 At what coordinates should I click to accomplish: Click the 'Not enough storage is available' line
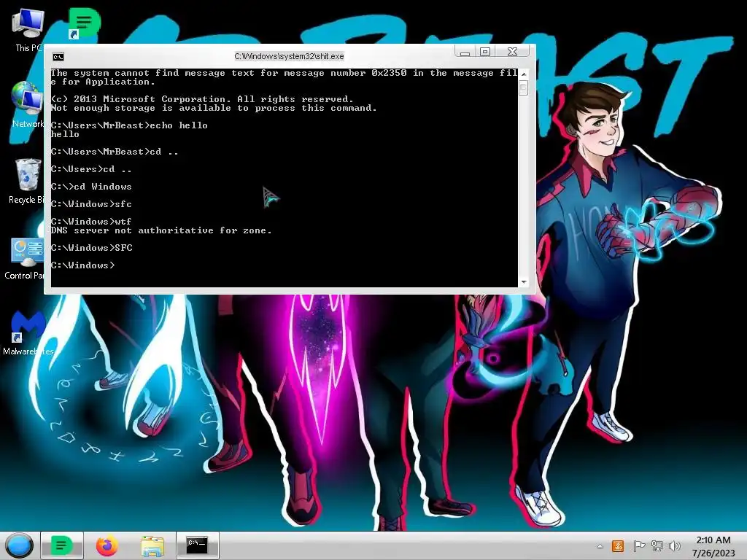click(214, 108)
